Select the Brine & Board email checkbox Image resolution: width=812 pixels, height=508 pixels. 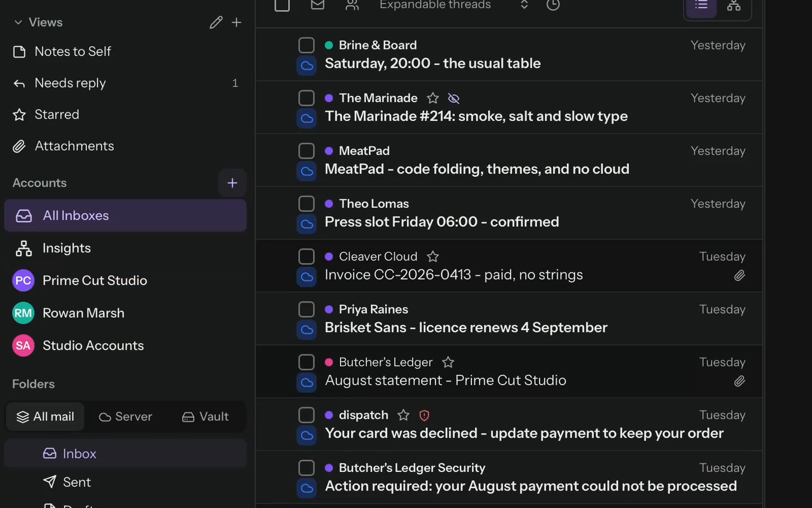point(306,45)
